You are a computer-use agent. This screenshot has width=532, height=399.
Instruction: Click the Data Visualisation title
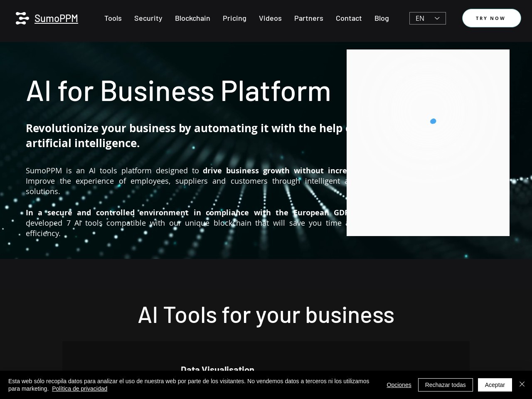point(217,369)
